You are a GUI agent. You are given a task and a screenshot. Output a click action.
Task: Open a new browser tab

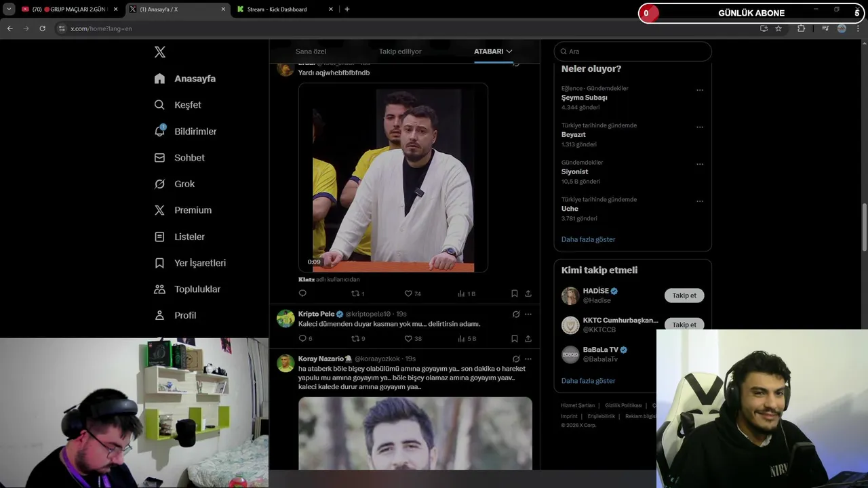point(347,9)
